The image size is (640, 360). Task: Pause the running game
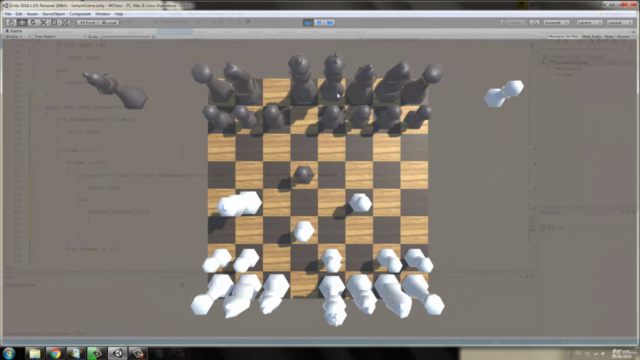click(x=319, y=22)
